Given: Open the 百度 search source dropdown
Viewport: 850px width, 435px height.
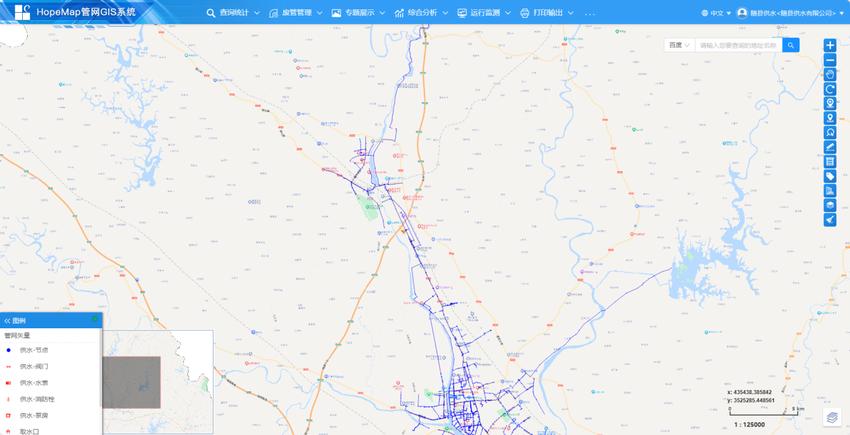Looking at the screenshot, I should pyautogui.click(x=680, y=45).
